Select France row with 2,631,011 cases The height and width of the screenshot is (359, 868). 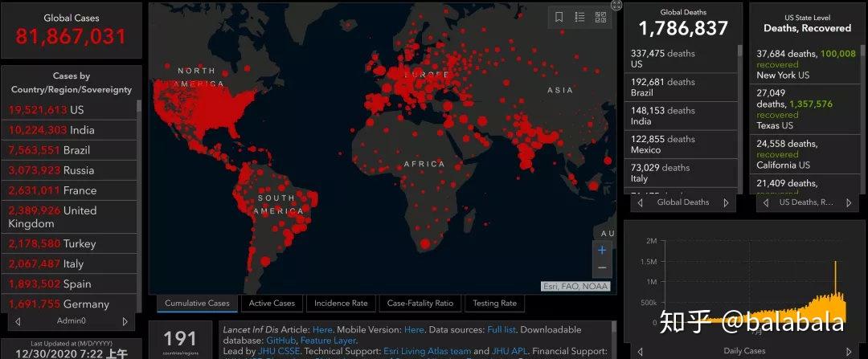(x=69, y=190)
